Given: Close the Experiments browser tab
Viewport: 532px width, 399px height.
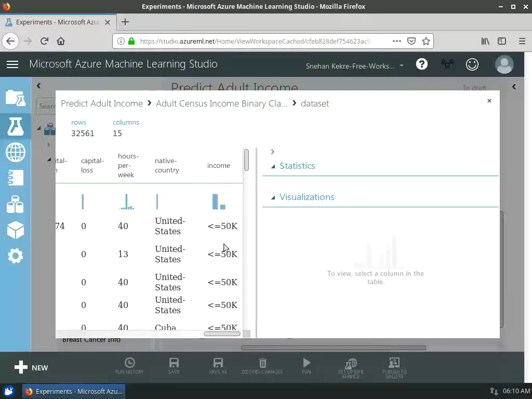Looking at the screenshot, I should click(x=108, y=22).
